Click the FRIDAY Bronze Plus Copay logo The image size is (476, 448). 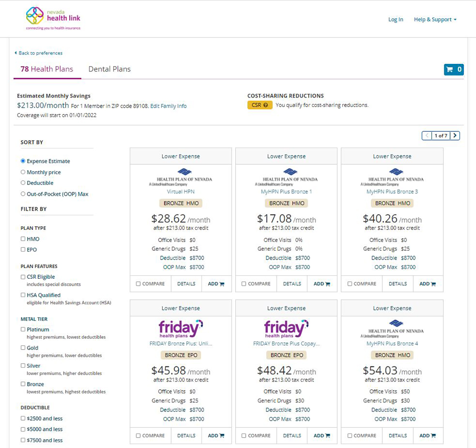[x=286, y=329]
